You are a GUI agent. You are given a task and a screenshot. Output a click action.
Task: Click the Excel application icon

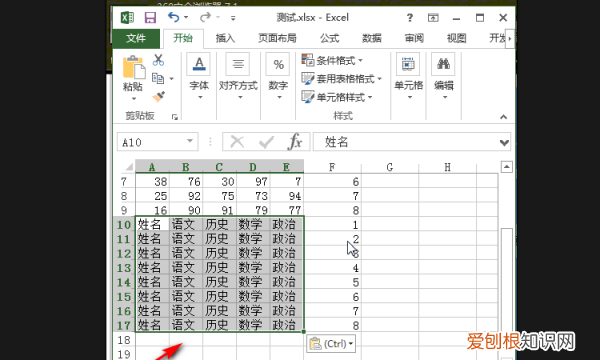coord(127,18)
